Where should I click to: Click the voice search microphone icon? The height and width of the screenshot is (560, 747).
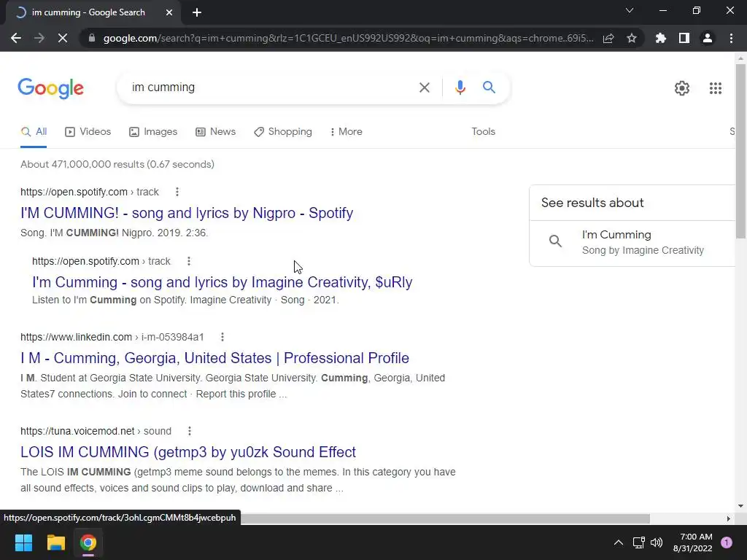[460, 87]
